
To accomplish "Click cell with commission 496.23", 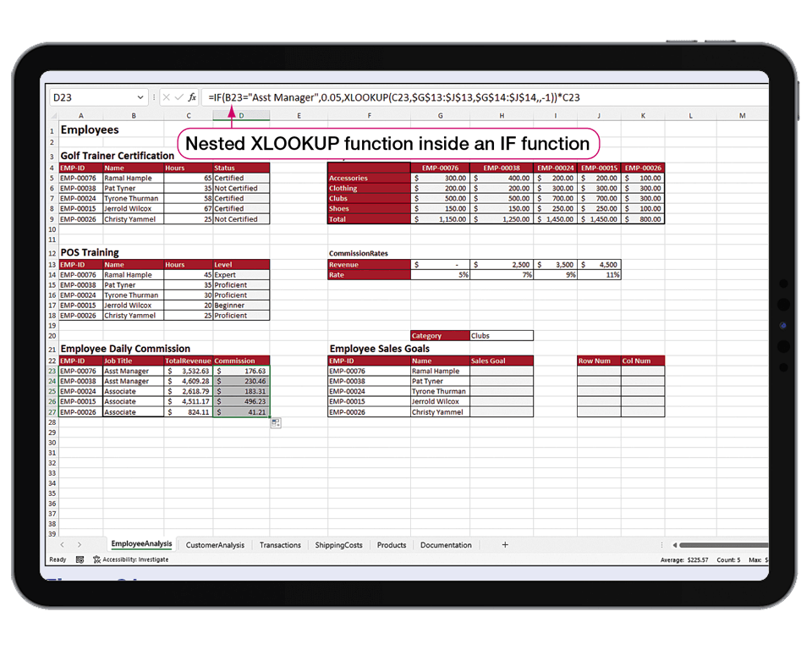I will click(x=241, y=401).
